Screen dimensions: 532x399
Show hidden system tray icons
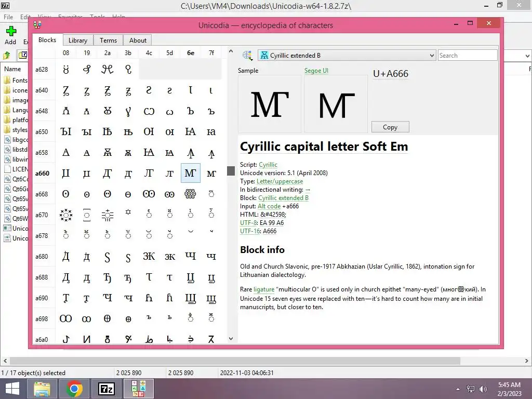458,389
